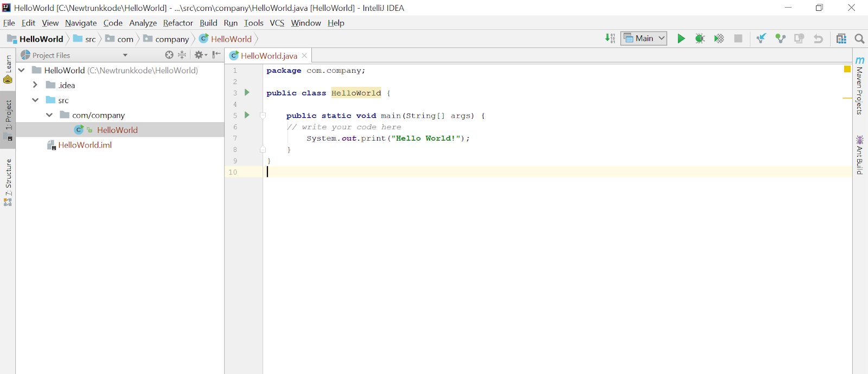Open the Refactor menu
This screenshot has width=868, height=374.
[178, 23]
